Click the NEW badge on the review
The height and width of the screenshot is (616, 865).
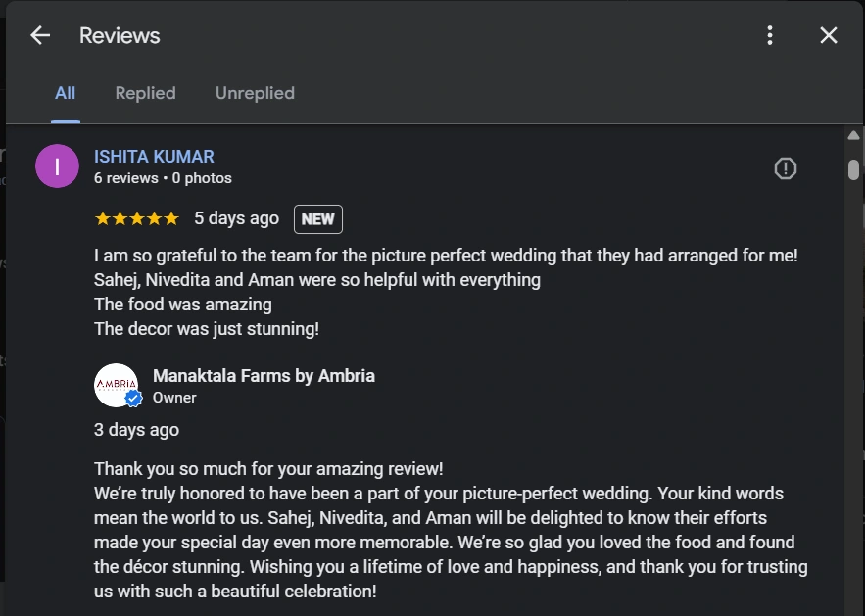tap(317, 219)
